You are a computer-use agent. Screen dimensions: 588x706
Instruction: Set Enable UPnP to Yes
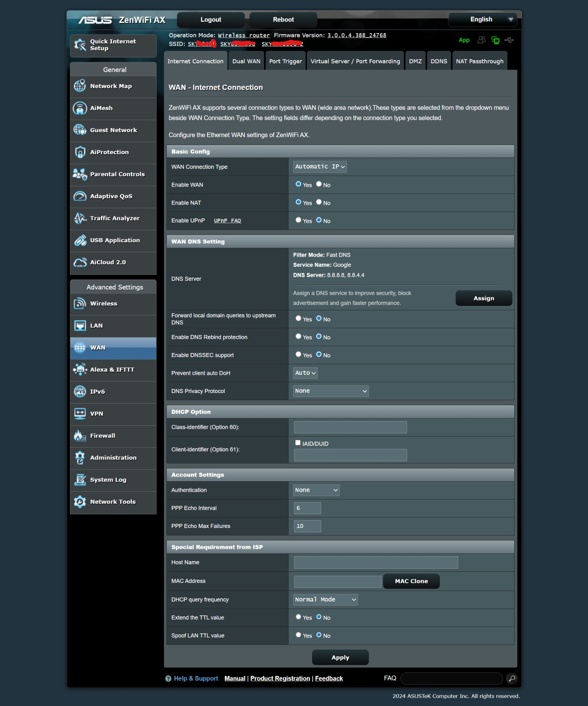pos(298,220)
